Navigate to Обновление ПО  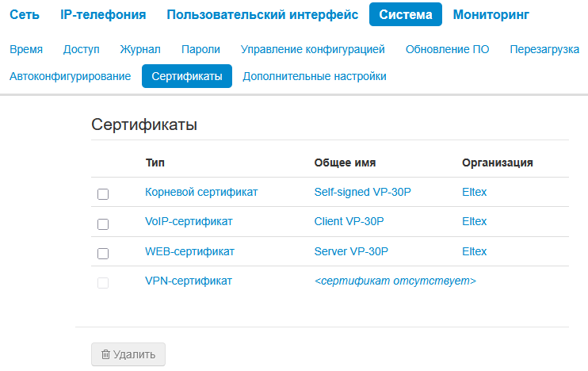[x=448, y=49]
